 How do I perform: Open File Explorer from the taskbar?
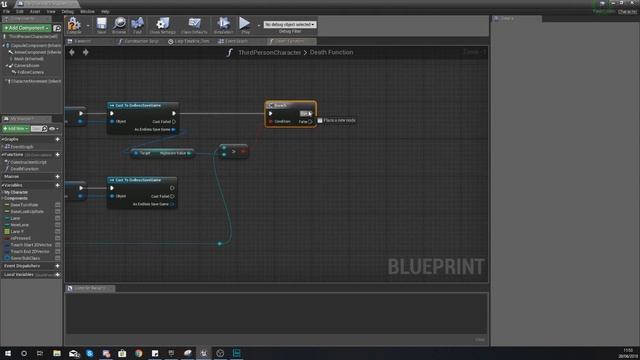(57, 353)
